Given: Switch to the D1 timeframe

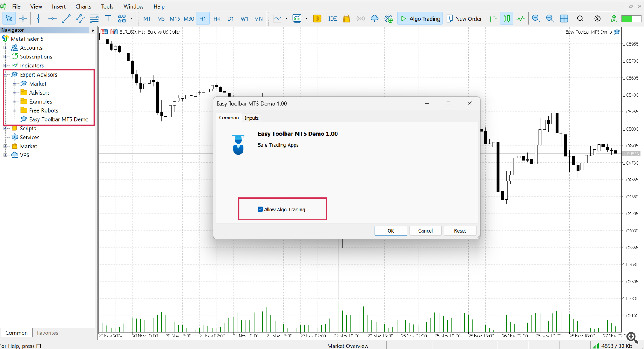Looking at the screenshot, I should coord(231,18).
